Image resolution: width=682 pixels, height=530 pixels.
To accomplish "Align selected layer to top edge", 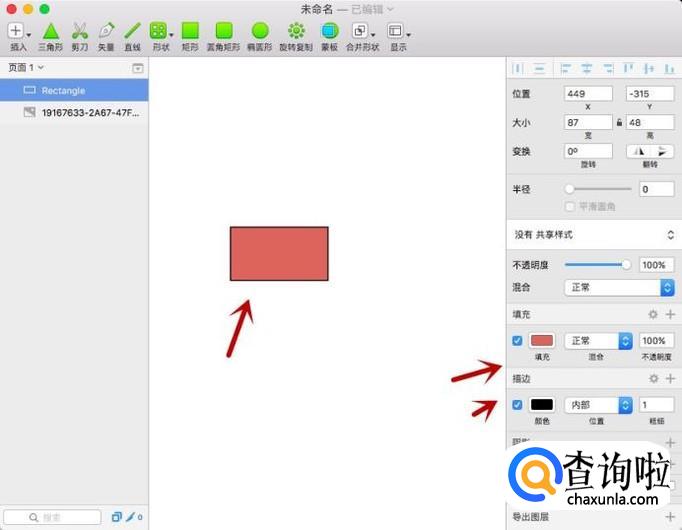I will pos(629,68).
